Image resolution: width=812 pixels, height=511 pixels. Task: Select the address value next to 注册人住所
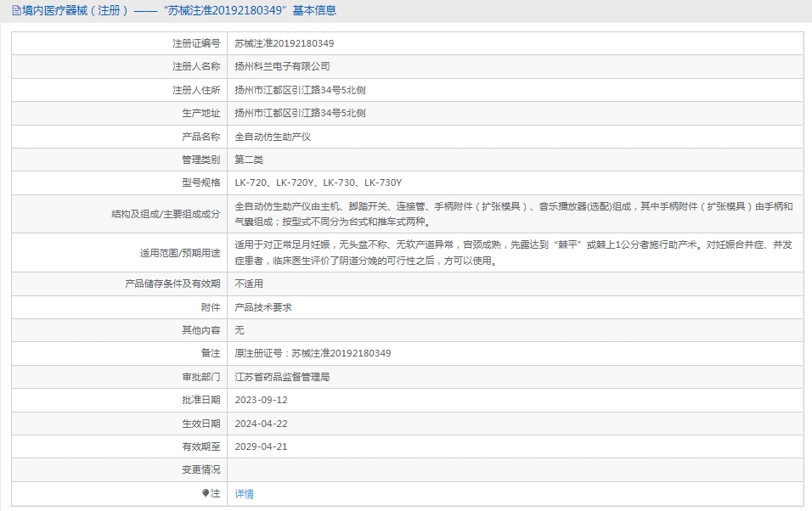tap(300, 90)
